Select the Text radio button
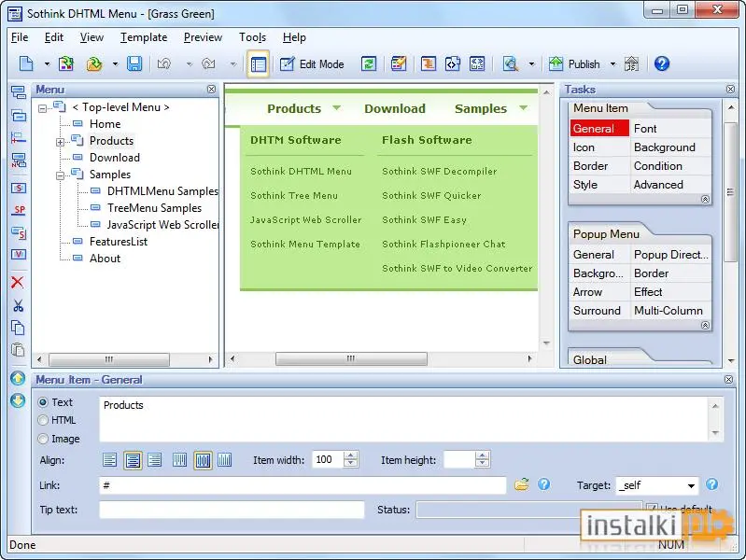 [43, 402]
